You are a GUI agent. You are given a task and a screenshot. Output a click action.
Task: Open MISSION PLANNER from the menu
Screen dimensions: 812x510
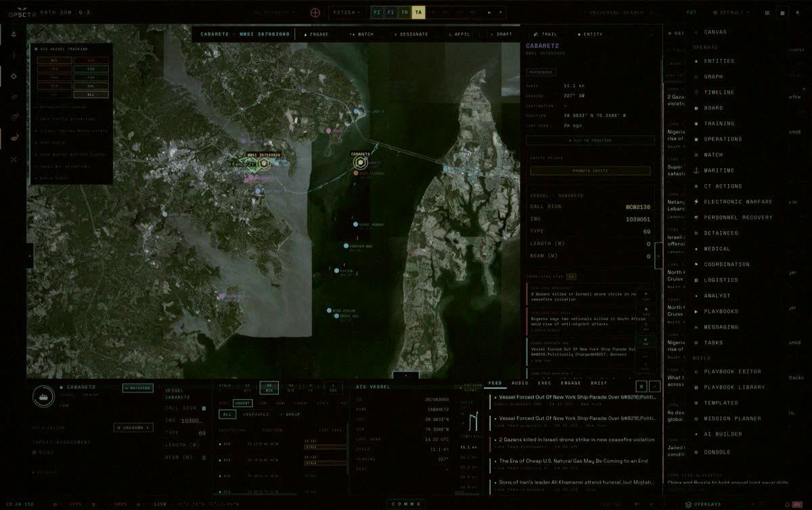[732, 419]
